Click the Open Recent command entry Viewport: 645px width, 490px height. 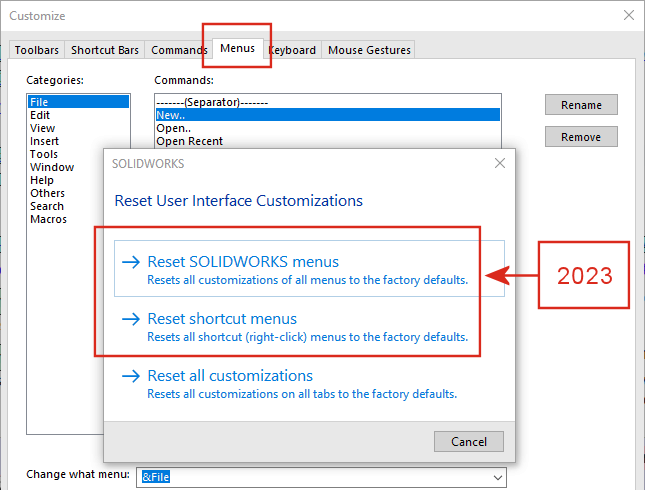[x=188, y=141]
